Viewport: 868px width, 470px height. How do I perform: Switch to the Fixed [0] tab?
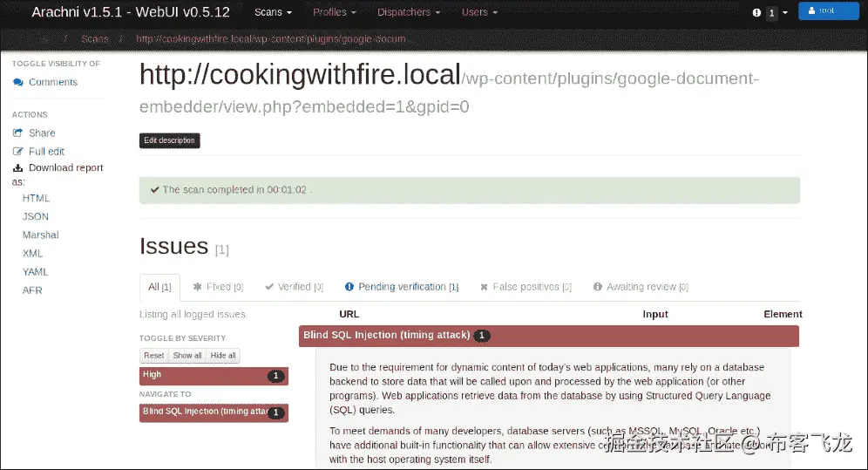[218, 287]
